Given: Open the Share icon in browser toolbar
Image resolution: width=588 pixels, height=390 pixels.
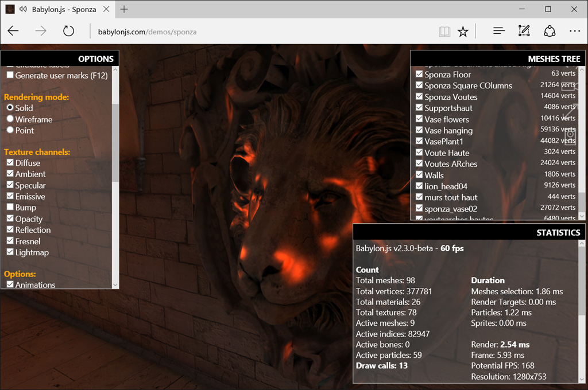Looking at the screenshot, I should [x=550, y=31].
